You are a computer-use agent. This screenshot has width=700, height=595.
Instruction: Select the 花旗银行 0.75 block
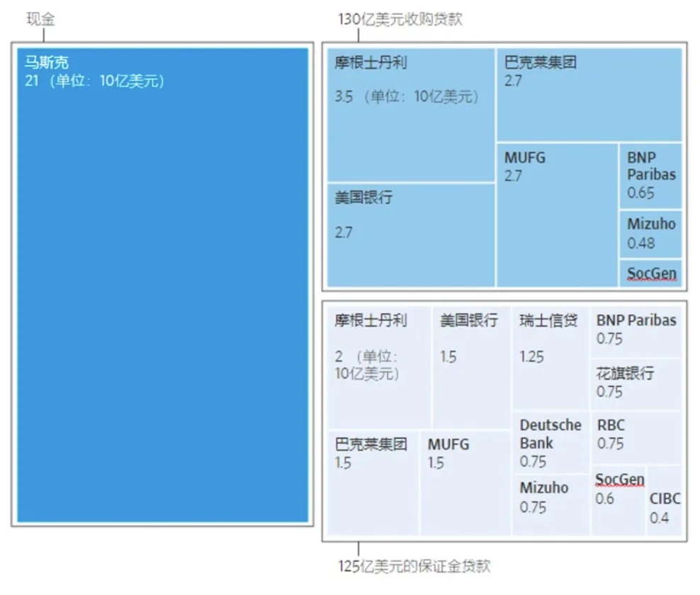[636, 384]
